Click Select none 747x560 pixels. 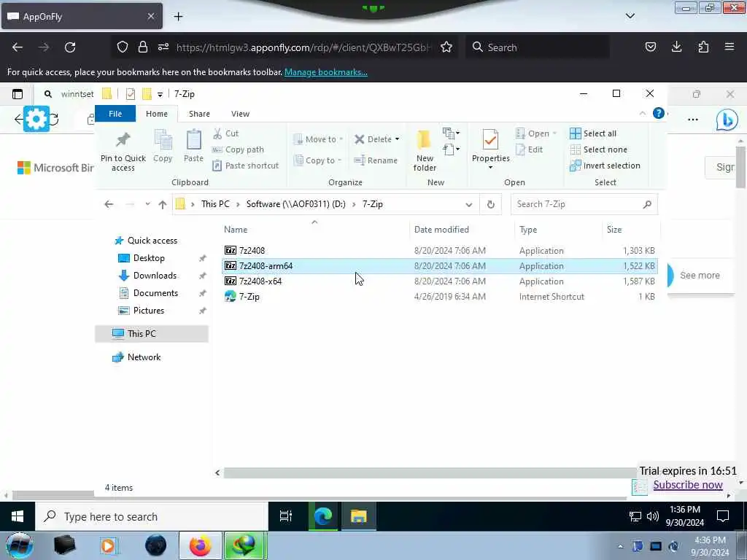(x=598, y=149)
